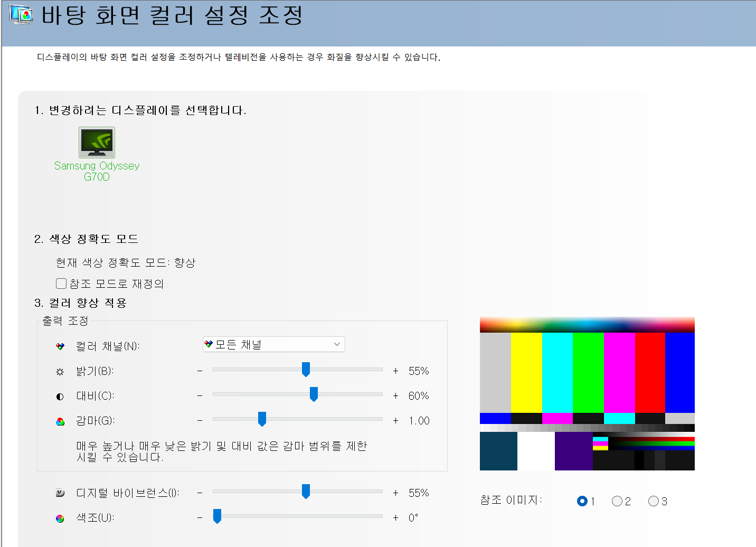Click the – at the start of the 대비 slider
756x547 pixels.
200,395
